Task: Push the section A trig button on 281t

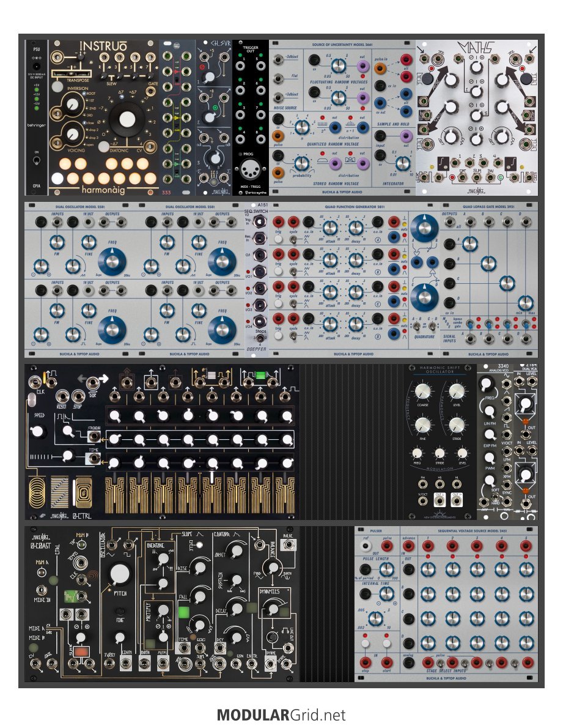Action: pos(278,239)
